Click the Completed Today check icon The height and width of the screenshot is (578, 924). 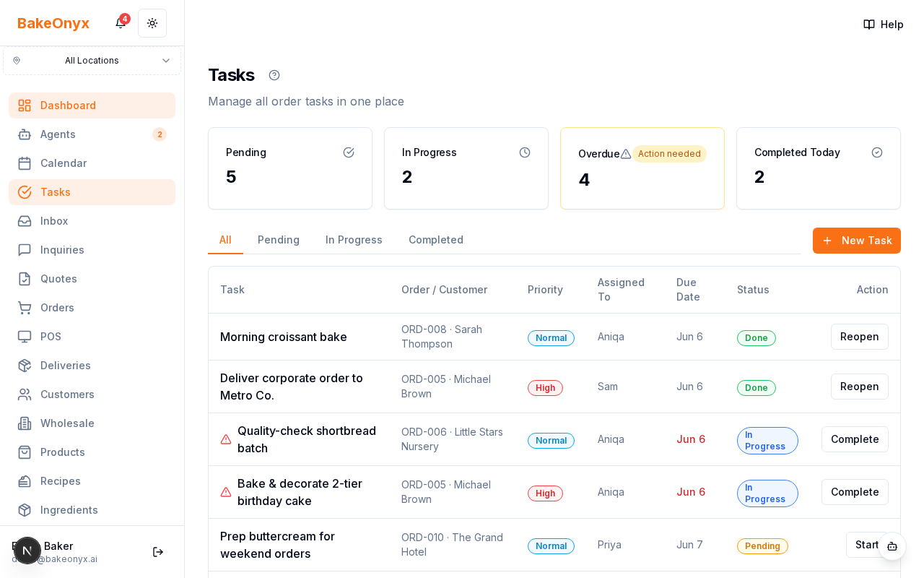tap(877, 152)
